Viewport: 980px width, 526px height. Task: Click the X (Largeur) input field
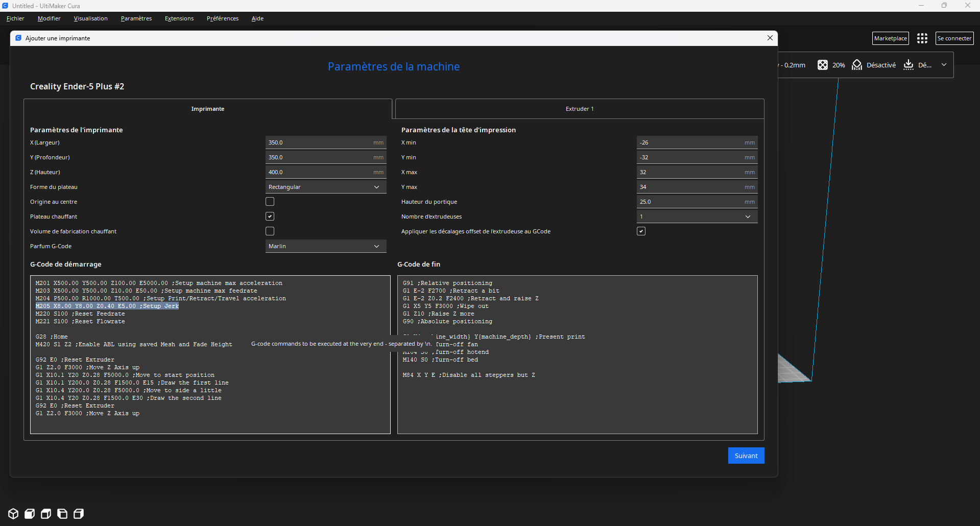[x=319, y=142]
